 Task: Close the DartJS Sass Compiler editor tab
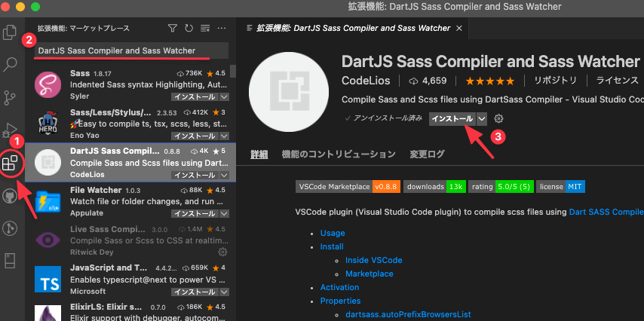point(459,29)
